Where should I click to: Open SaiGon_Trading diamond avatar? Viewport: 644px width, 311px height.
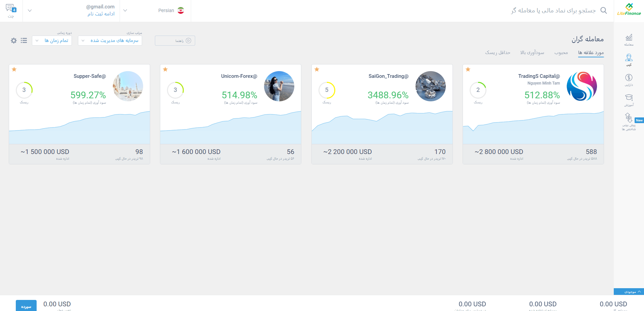tap(431, 86)
